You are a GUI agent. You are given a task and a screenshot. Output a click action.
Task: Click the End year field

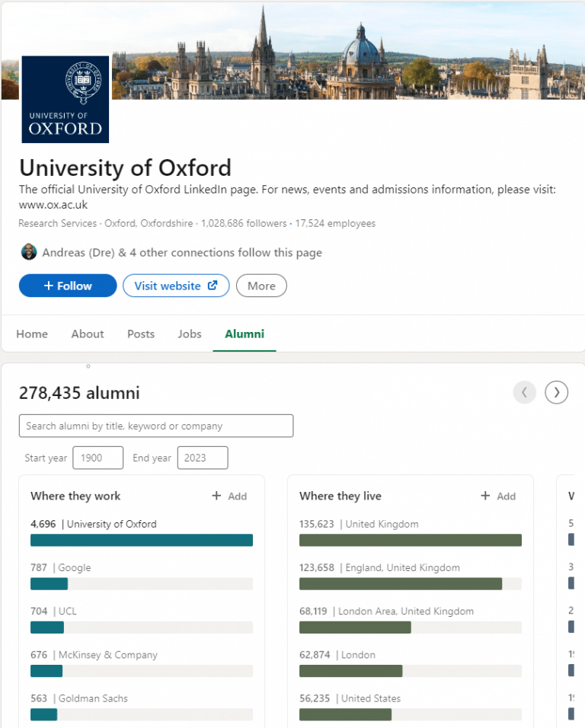tap(203, 458)
